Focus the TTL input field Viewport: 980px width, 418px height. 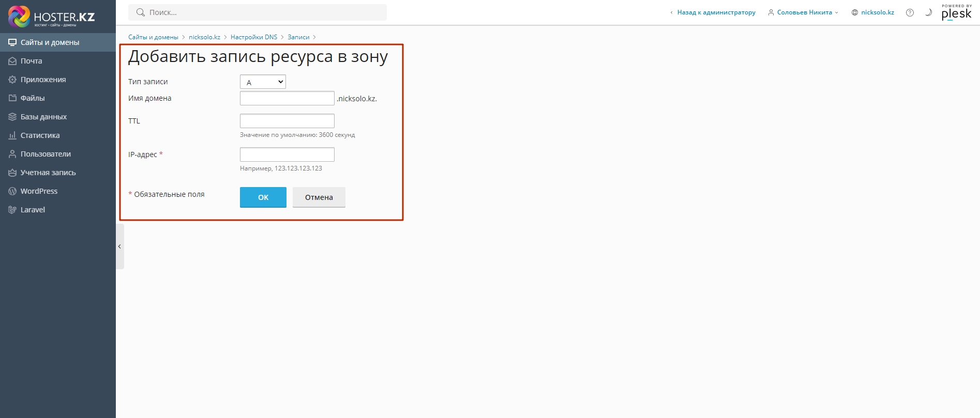click(x=287, y=121)
